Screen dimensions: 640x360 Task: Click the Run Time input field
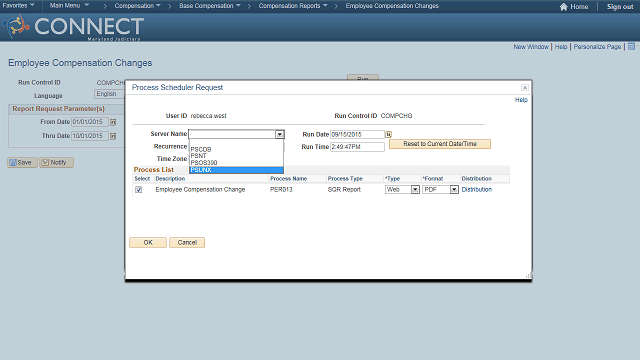point(357,147)
